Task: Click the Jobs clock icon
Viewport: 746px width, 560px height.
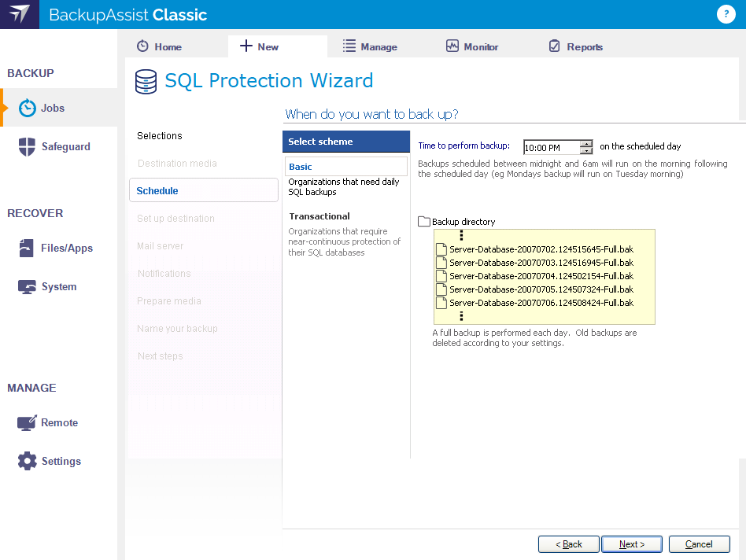Action: click(x=27, y=108)
